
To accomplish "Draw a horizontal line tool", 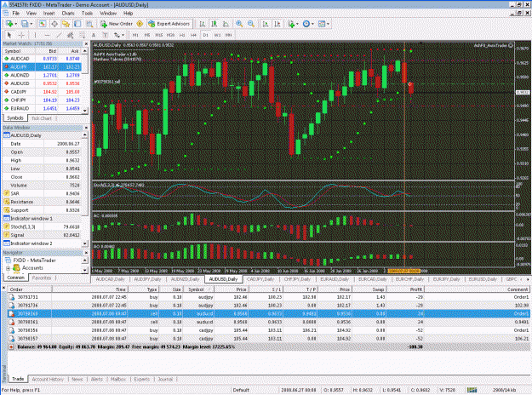I will 47,35.
